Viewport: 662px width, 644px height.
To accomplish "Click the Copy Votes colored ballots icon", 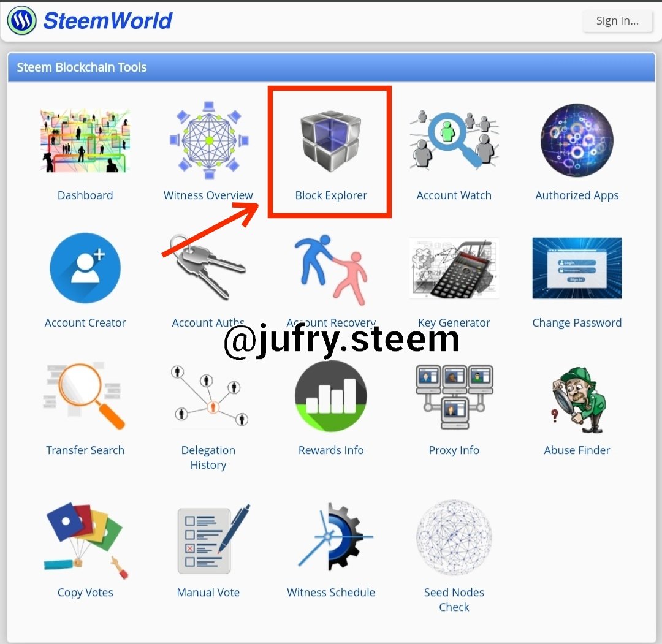I will coord(86,540).
